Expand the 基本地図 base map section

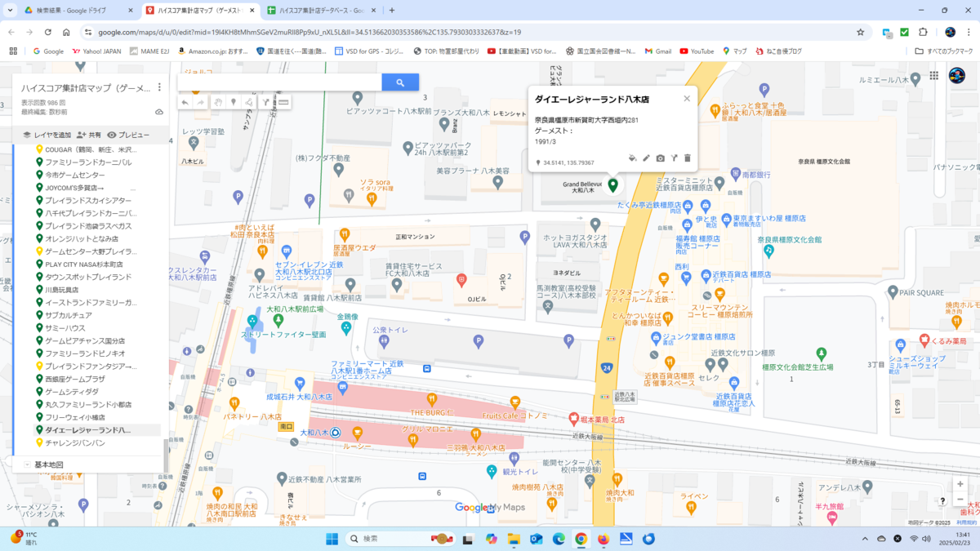coord(27,464)
